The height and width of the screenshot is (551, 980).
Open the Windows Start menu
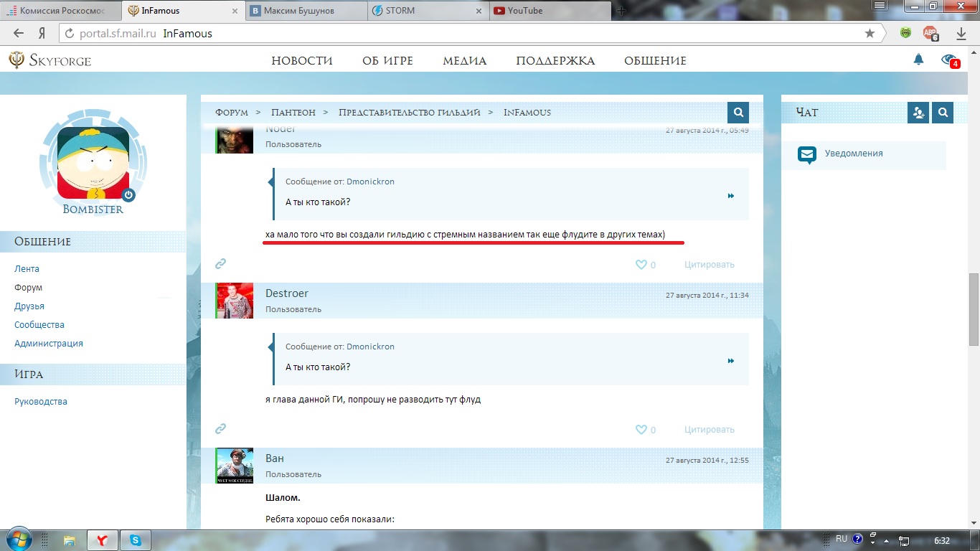click(x=19, y=540)
